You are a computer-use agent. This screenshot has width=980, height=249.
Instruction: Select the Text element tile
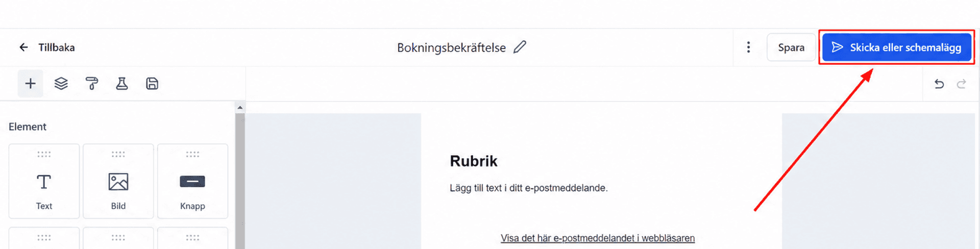click(44, 181)
